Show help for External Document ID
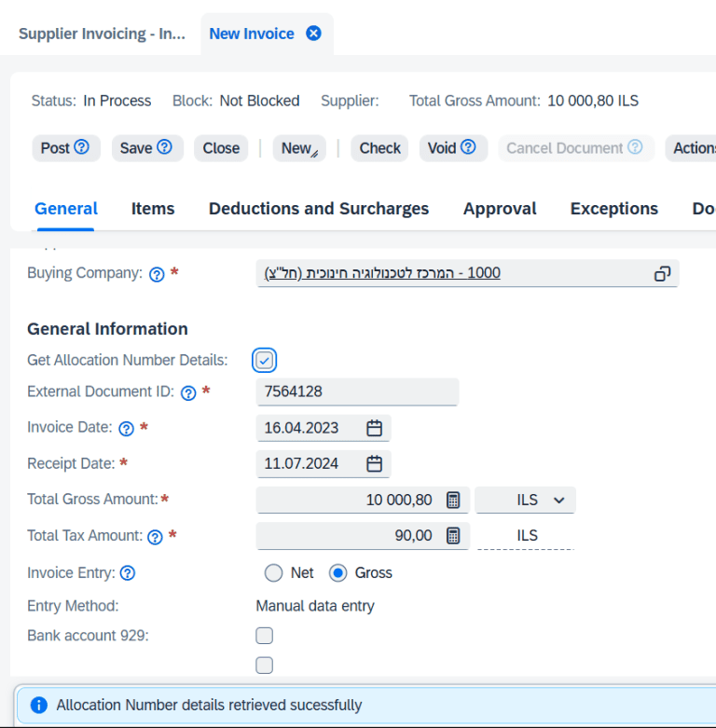 coord(188,393)
